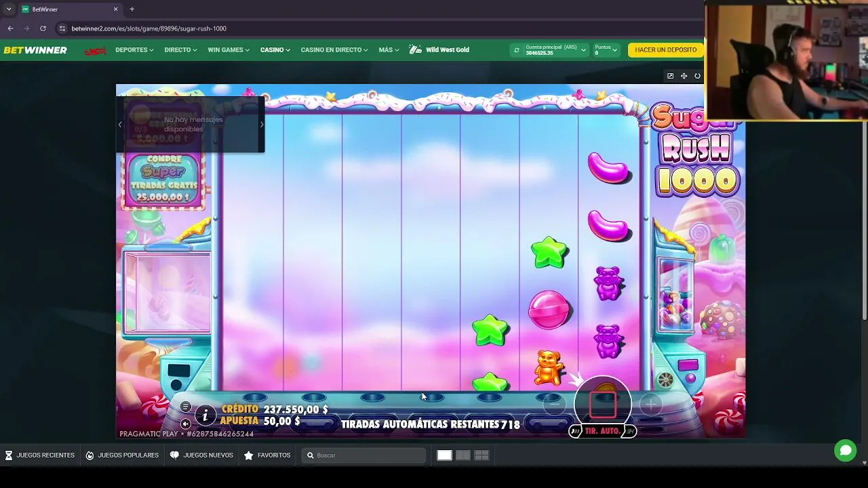Refresh the account balance icon
The height and width of the screenshot is (488, 868).
[517, 50]
